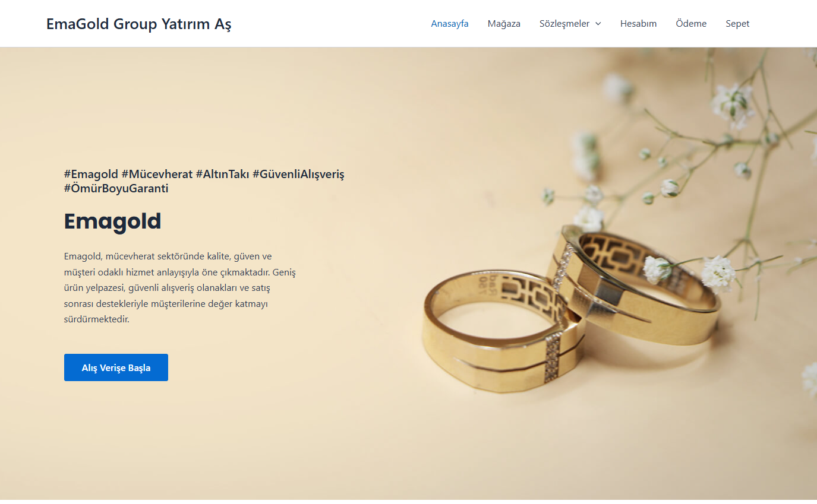The image size is (817, 504).
Task: Expand the Sözleşmeler dropdown chevron
Action: tap(598, 24)
